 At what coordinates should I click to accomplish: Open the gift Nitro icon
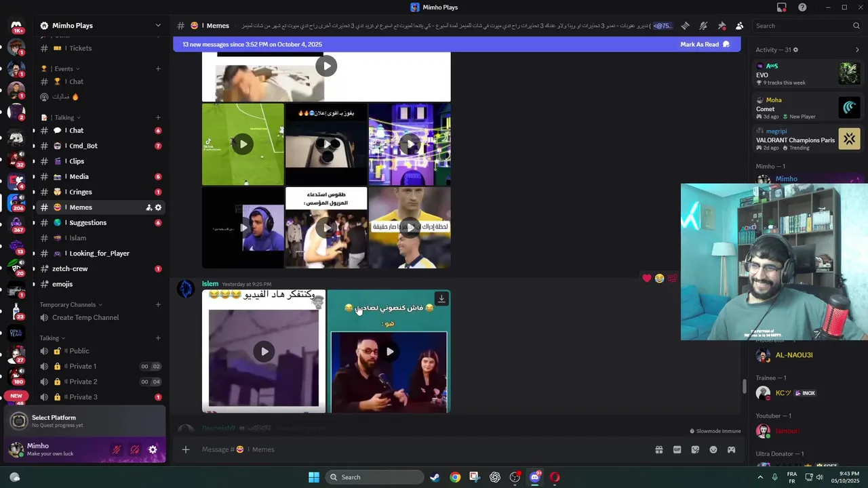click(658, 449)
